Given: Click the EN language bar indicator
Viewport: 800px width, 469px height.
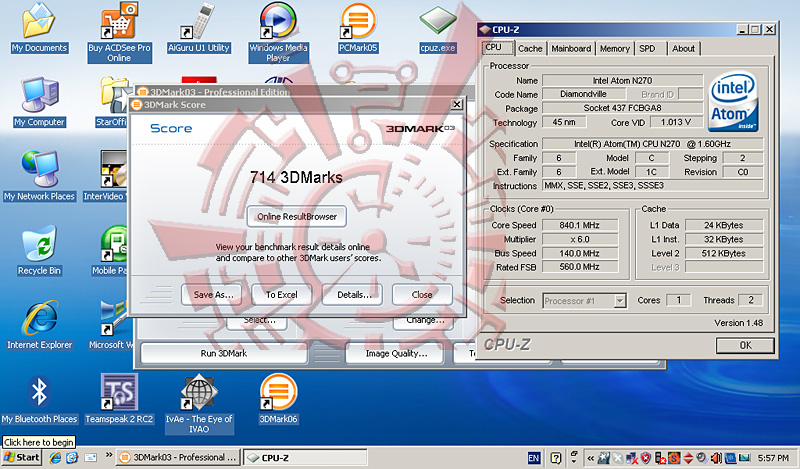Looking at the screenshot, I should 534,458.
